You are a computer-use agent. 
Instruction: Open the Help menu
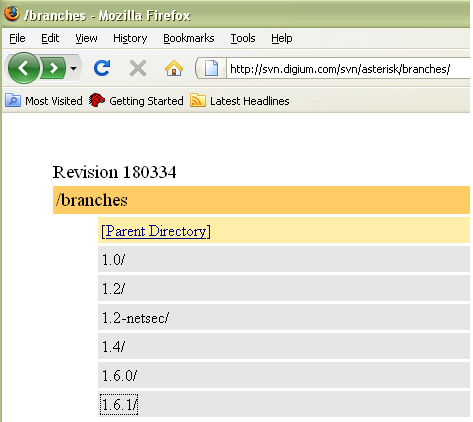coord(282,39)
